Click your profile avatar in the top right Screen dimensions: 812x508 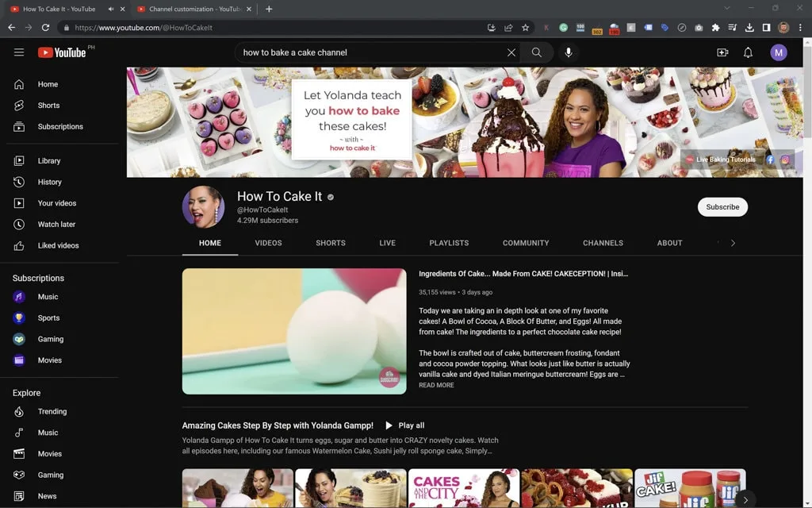(x=779, y=52)
